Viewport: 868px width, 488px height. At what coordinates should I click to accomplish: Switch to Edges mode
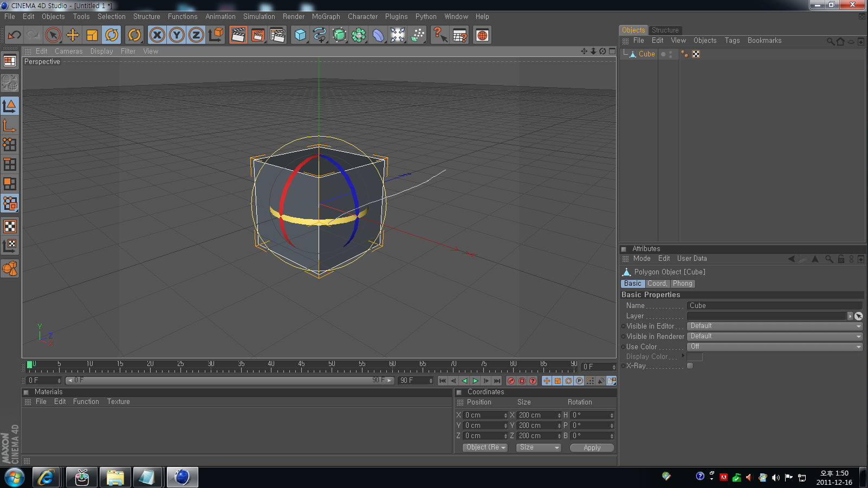point(10,164)
